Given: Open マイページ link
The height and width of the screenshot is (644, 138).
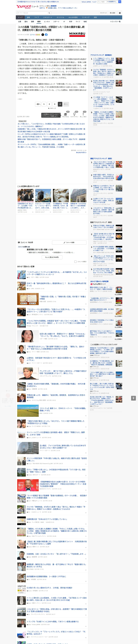Looking at the screenshot, I should coord(103,13).
